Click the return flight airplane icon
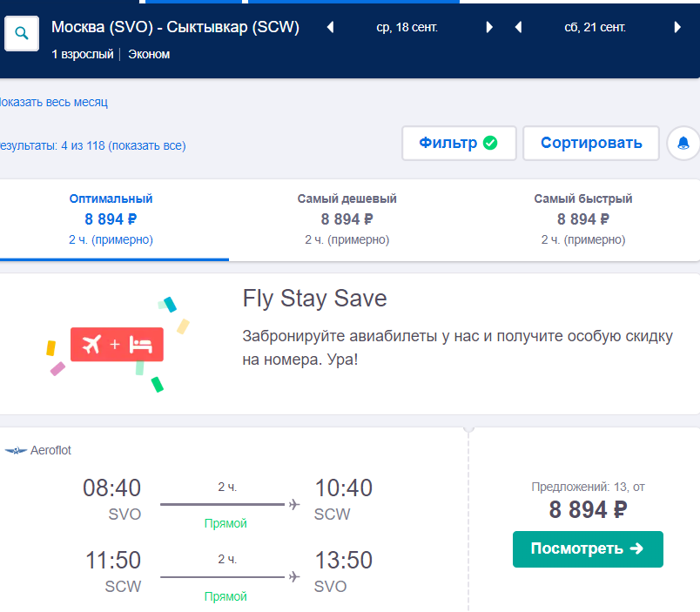Viewport: 700px width, 612px height. [x=293, y=576]
